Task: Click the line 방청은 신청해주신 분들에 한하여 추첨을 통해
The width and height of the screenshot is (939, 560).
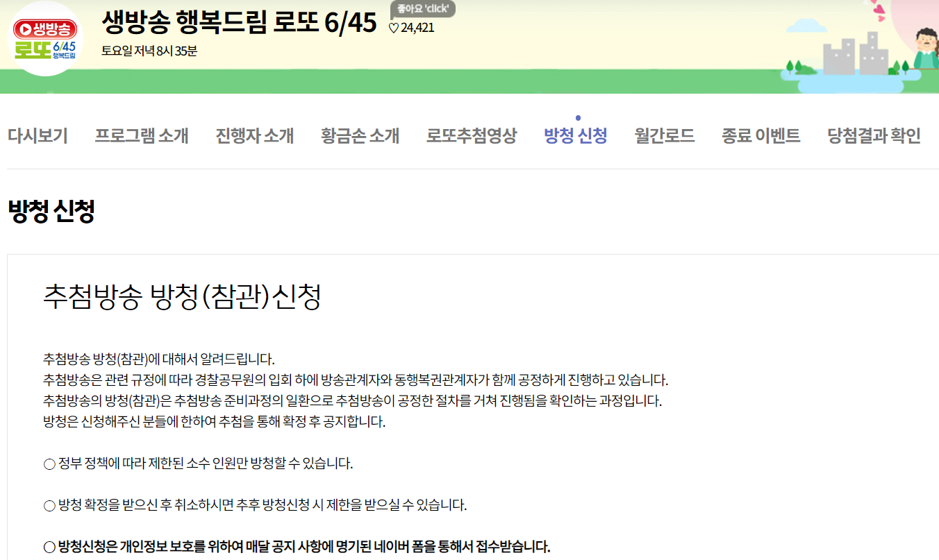Action: pyautogui.click(x=214, y=422)
